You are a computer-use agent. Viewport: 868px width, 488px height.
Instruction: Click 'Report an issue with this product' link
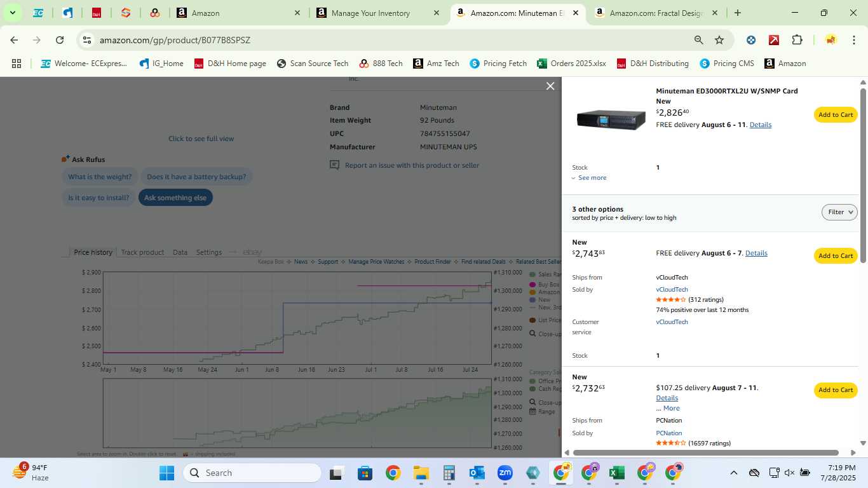pos(412,165)
